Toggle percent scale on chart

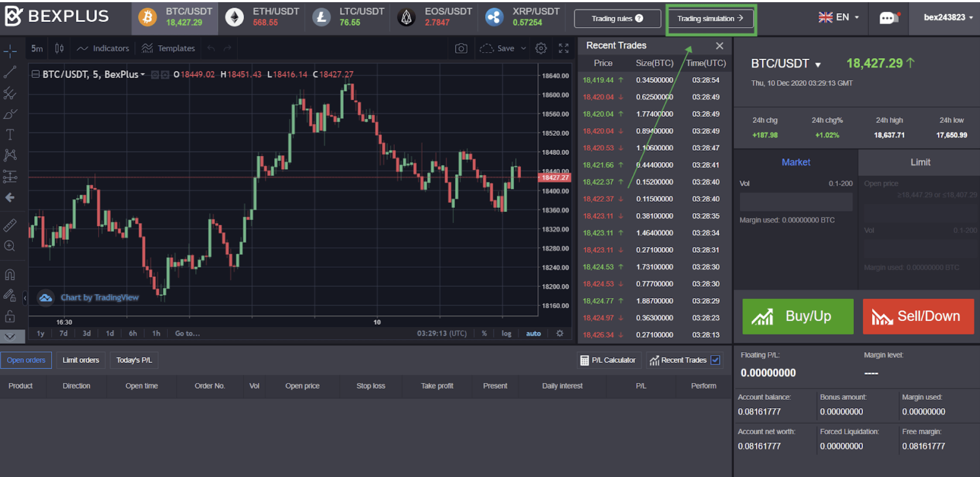click(484, 333)
